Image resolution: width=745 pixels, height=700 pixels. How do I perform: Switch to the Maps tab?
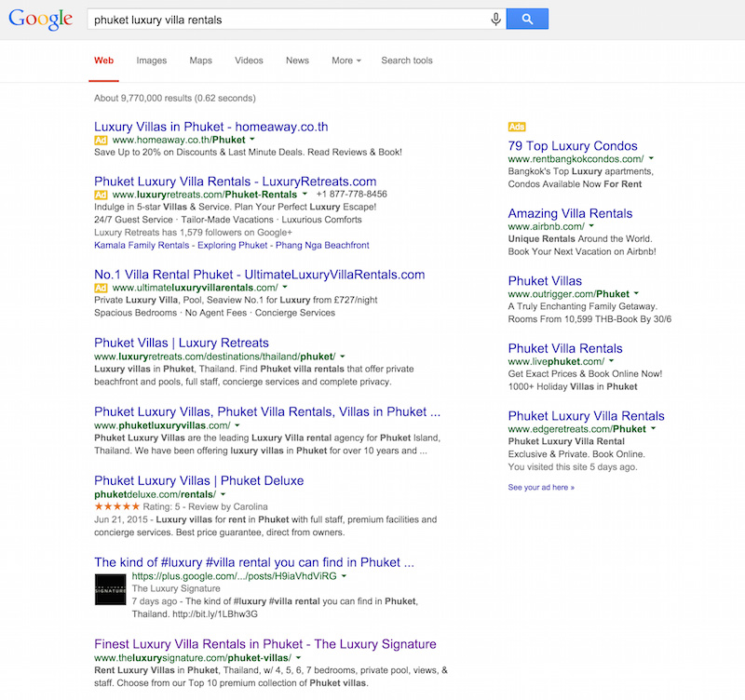201,61
